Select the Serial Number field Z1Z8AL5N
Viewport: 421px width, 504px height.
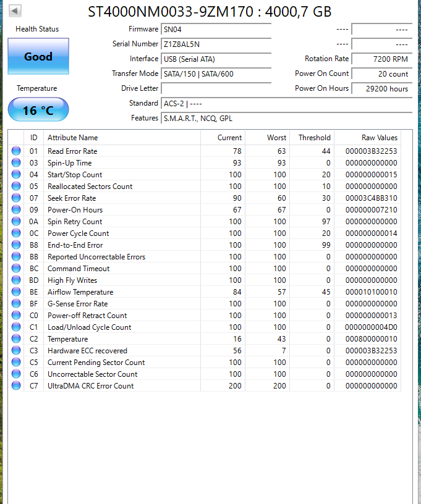tap(216, 44)
